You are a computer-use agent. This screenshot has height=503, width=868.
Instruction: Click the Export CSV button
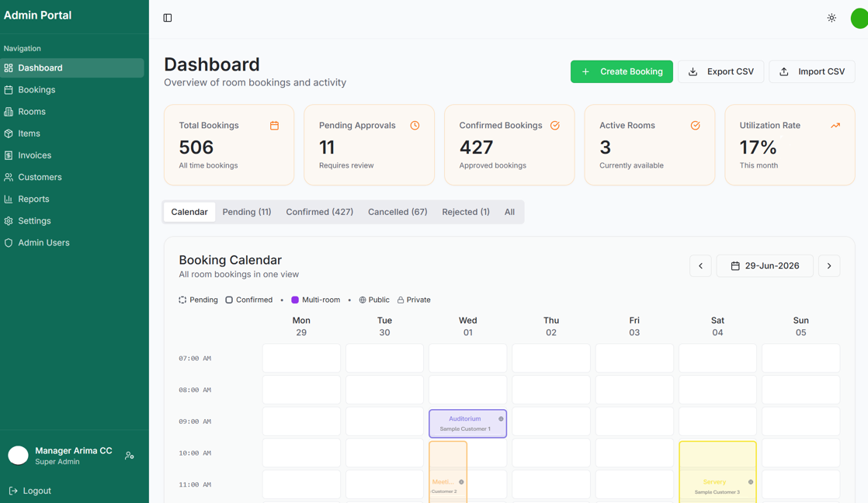click(720, 72)
